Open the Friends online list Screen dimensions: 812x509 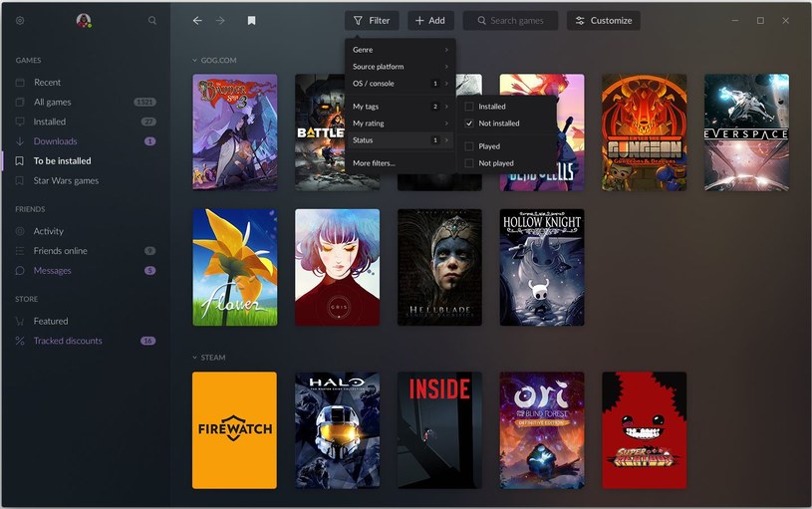pyautogui.click(x=60, y=251)
